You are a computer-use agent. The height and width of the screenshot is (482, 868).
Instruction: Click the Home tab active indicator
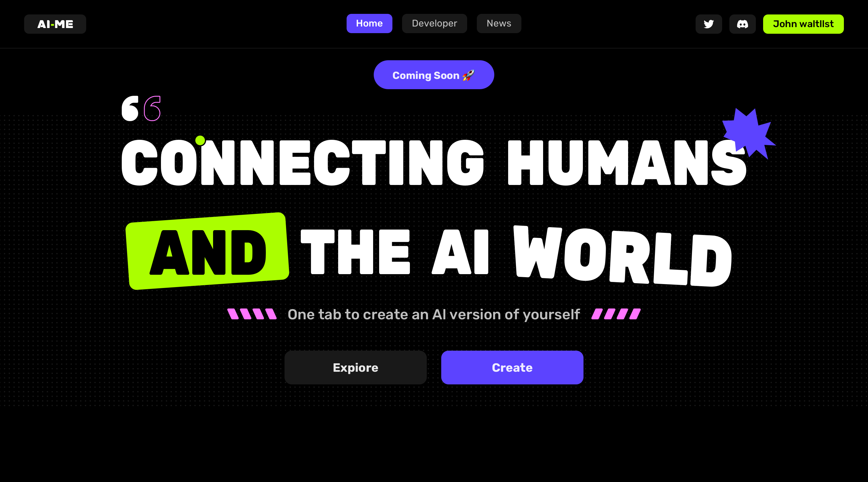(369, 24)
